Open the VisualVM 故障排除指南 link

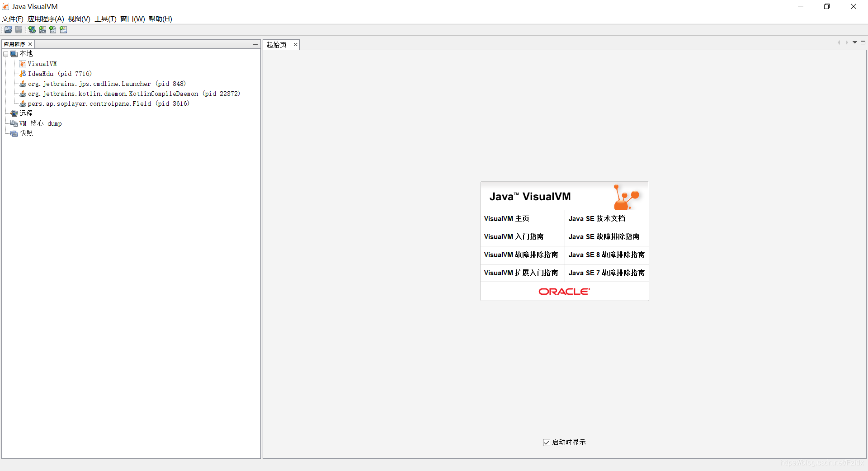click(522, 255)
